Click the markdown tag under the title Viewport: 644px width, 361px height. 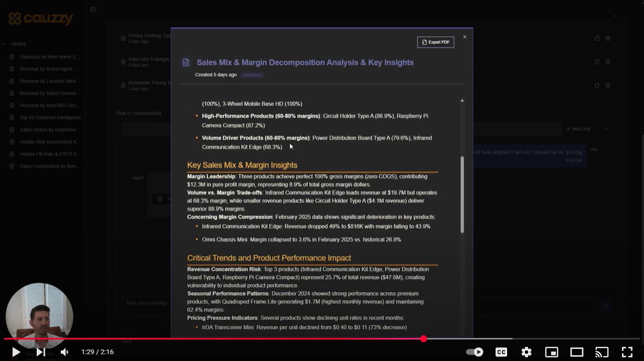point(252,75)
